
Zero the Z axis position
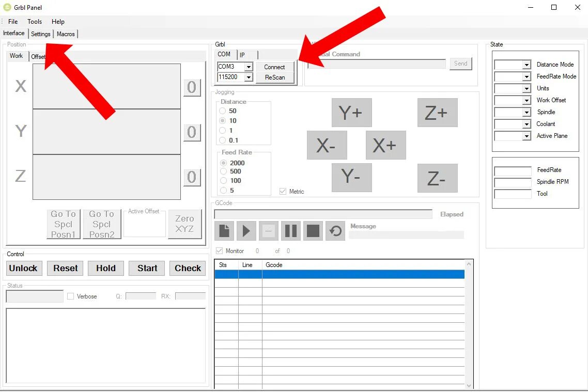click(x=192, y=178)
